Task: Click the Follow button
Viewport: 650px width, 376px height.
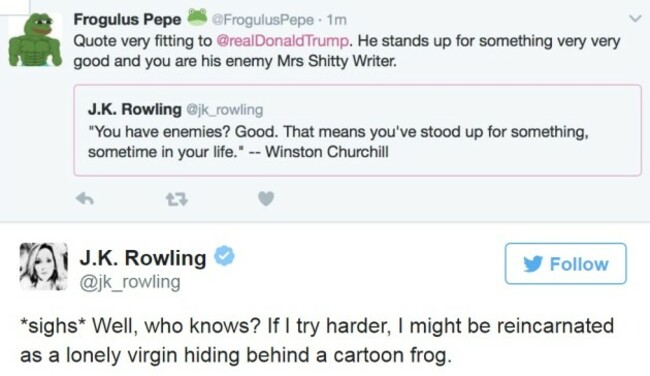Action: (565, 264)
